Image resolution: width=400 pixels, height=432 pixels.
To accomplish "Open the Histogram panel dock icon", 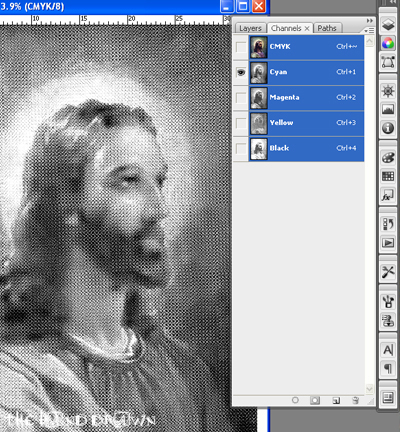I will pos(388,109).
